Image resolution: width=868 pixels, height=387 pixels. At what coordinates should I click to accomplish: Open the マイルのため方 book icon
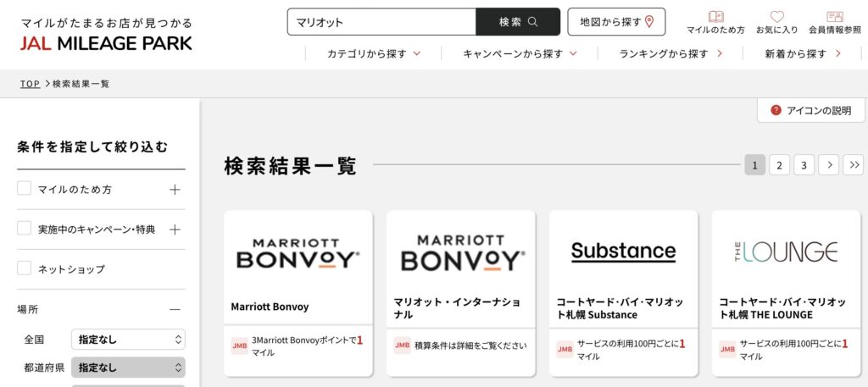[715, 17]
